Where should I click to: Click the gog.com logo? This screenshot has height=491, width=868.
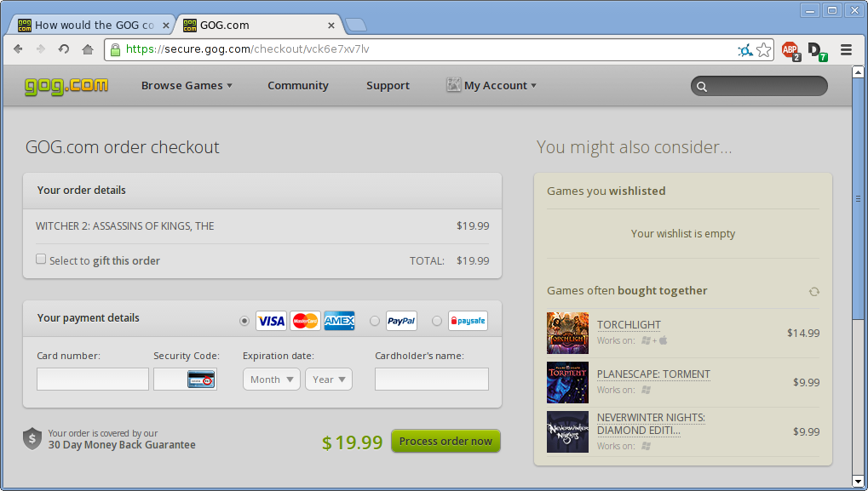tap(66, 86)
